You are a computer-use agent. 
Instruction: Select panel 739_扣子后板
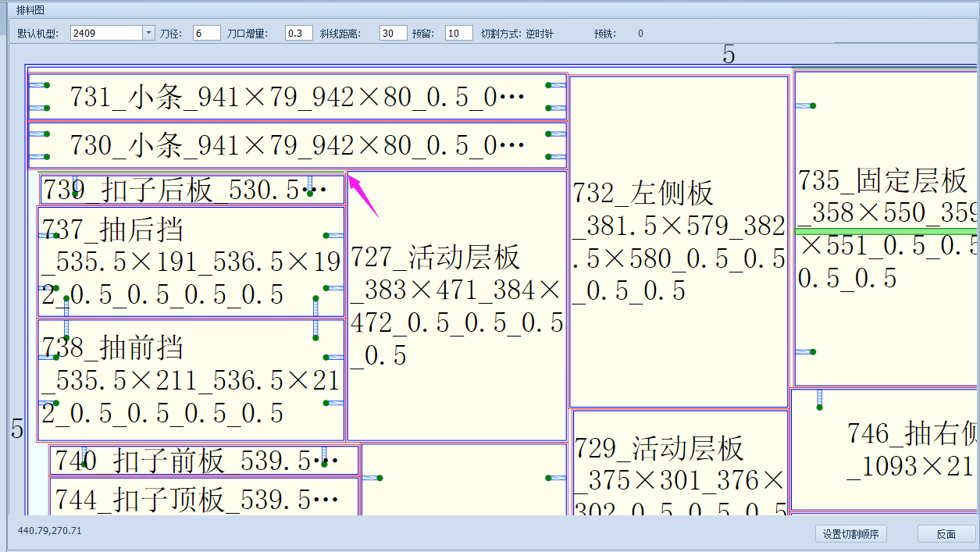coord(192,190)
